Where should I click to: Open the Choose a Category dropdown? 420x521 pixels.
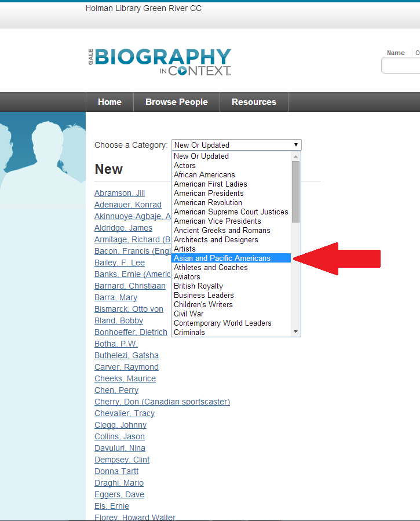click(236, 145)
